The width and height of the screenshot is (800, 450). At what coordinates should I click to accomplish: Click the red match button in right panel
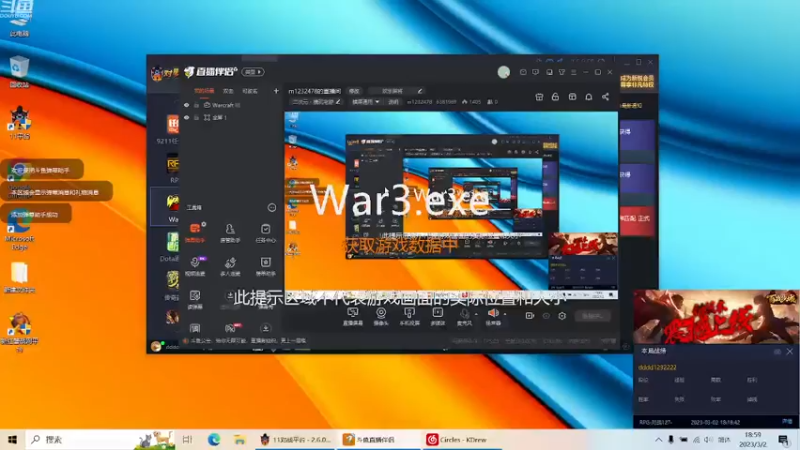click(637, 219)
